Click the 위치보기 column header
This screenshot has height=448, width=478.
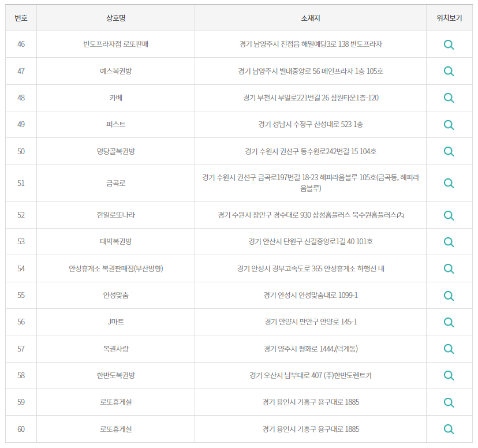pos(449,18)
